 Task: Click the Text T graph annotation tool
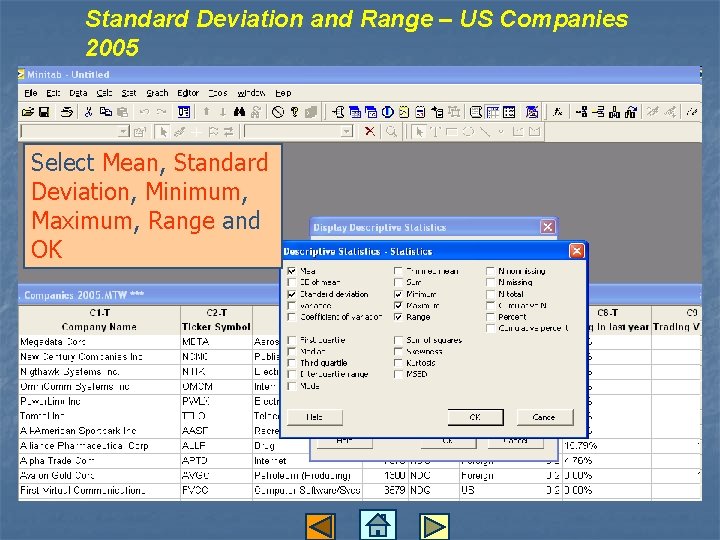(x=434, y=132)
